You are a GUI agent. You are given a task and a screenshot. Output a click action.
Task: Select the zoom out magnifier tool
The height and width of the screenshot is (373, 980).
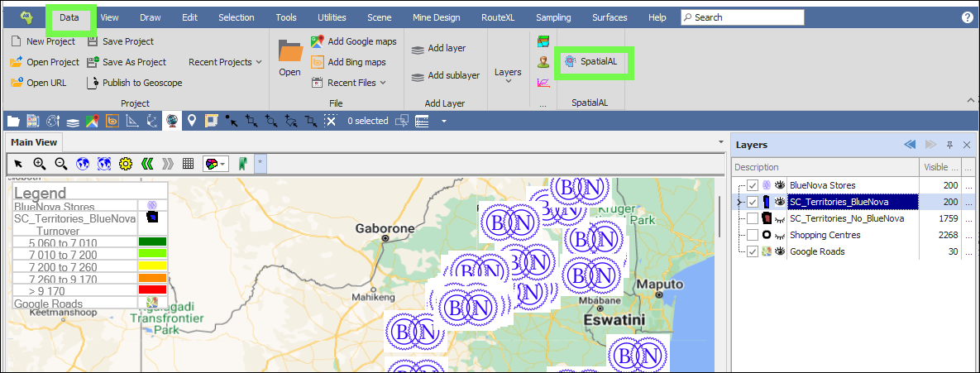pyautogui.click(x=60, y=164)
